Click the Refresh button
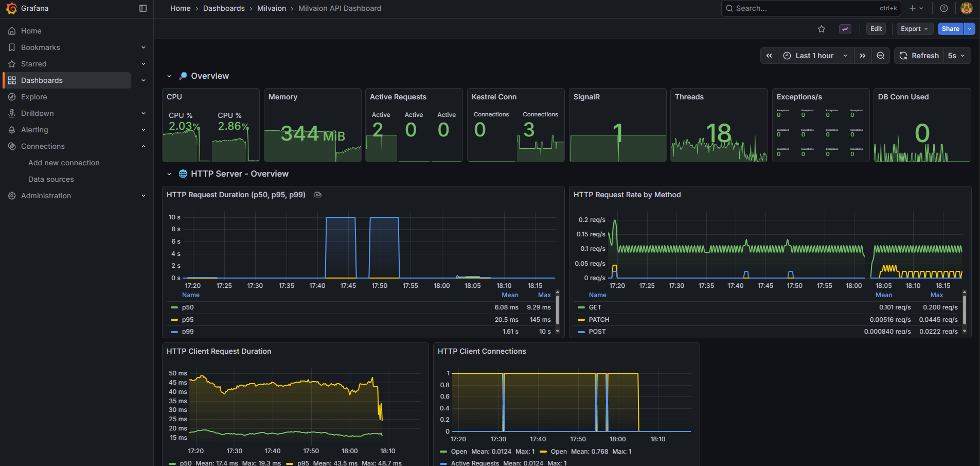This screenshot has width=980, height=466. (x=919, y=56)
